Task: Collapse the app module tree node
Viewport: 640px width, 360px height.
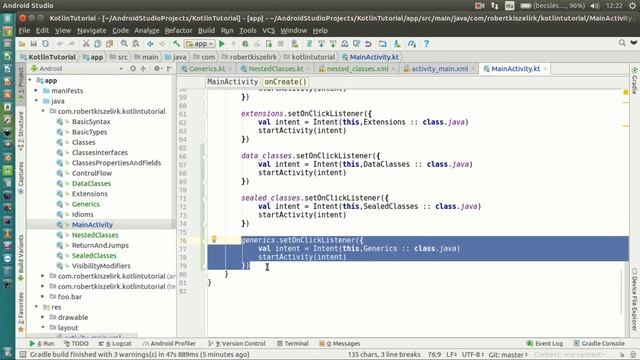Action: point(30,80)
